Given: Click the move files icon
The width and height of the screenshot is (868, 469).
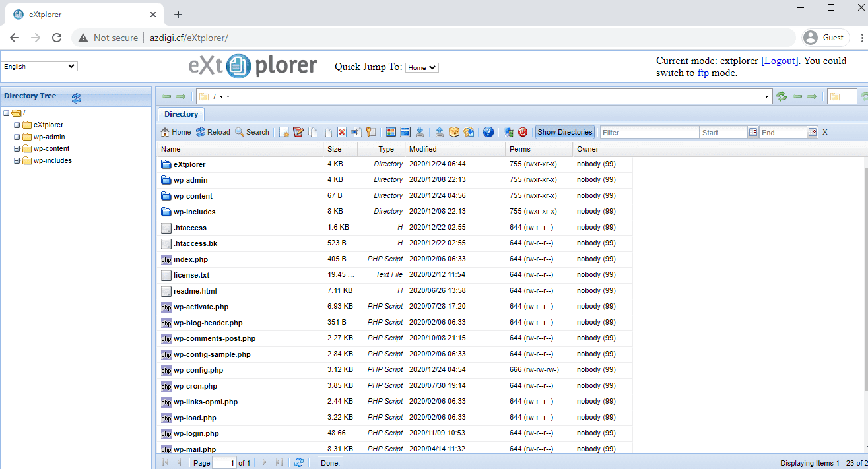Looking at the screenshot, I should (327, 132).
